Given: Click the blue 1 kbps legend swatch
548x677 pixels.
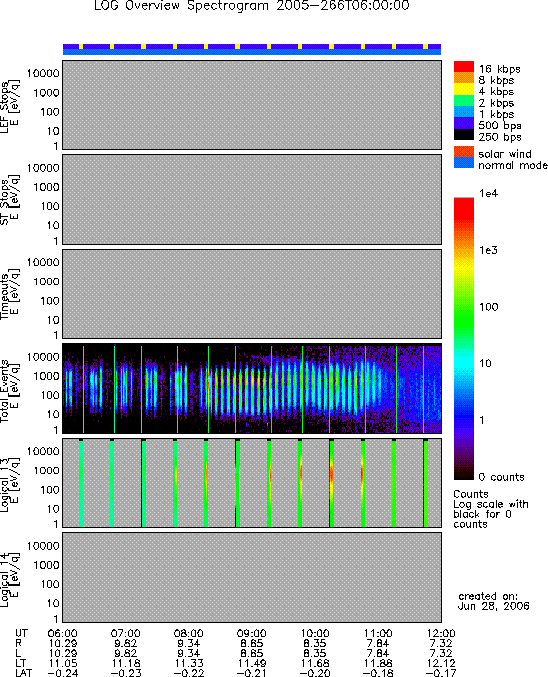Looking at the screenshot, I should pos(464,112).
